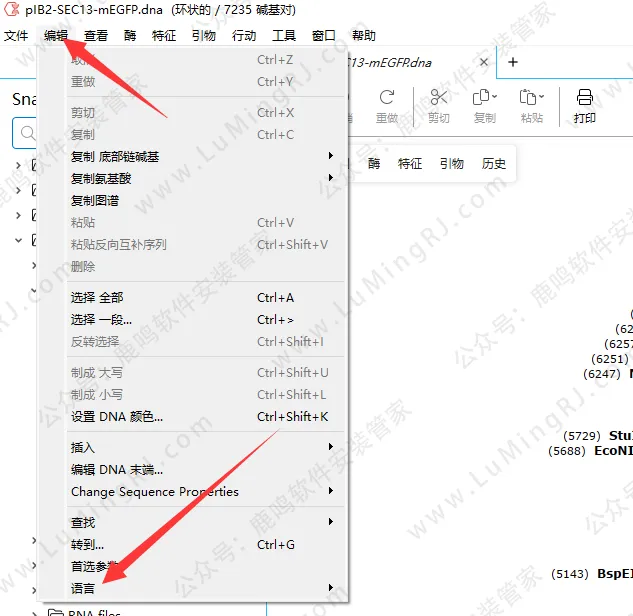633x616 pixels.
Task: Close the SEC13-mEGFP.dna document tab
Action: [484, 62]
